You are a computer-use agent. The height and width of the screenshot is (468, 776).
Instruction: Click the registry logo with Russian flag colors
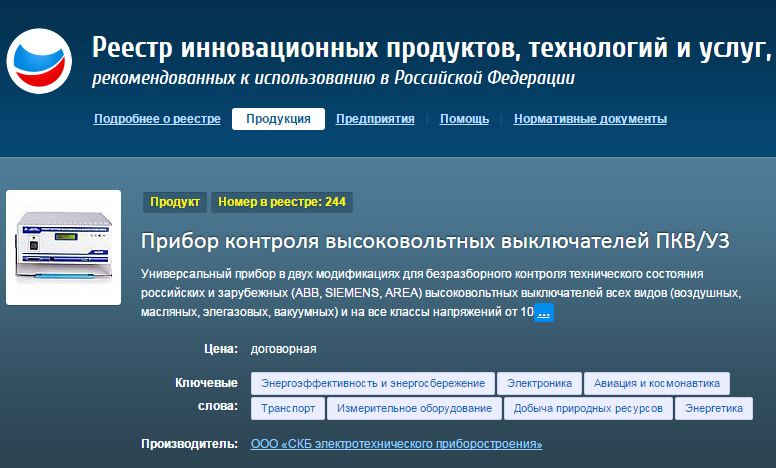[39, 61]
